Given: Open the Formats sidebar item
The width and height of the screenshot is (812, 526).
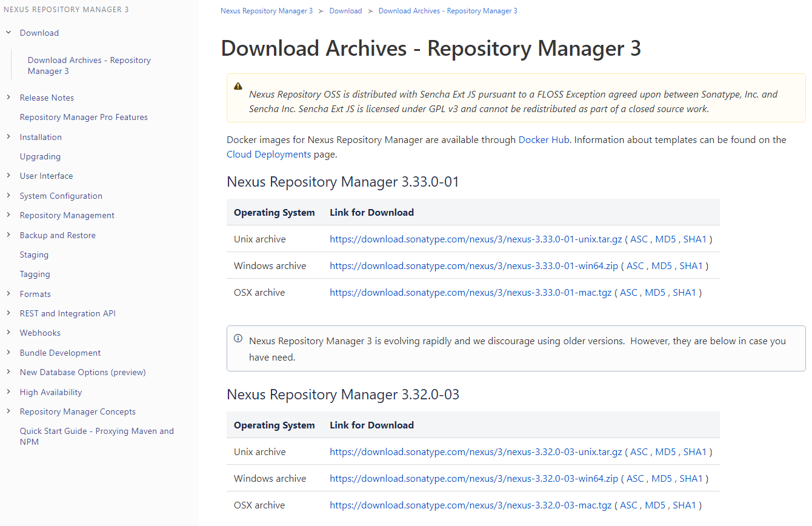Looking at the screenshot, I should (35, 294).
